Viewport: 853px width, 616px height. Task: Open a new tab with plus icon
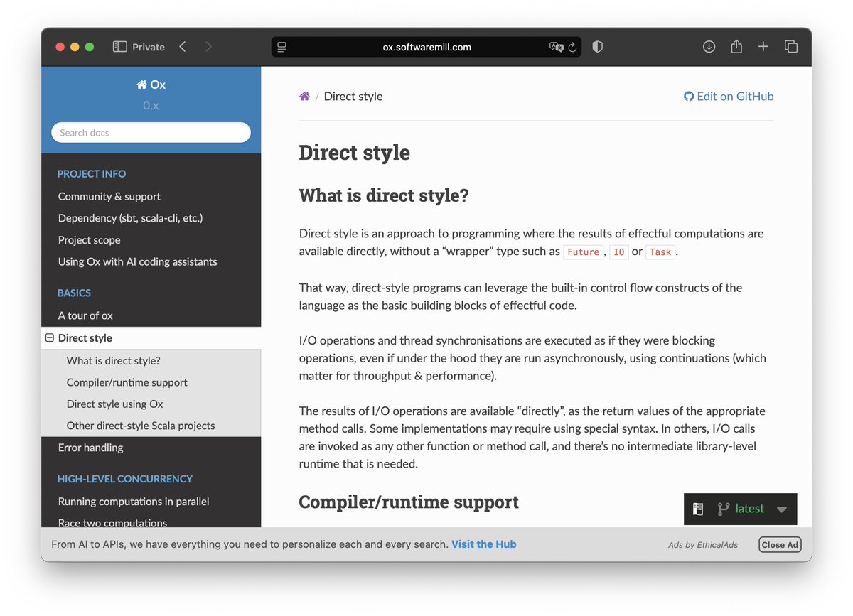763,47
